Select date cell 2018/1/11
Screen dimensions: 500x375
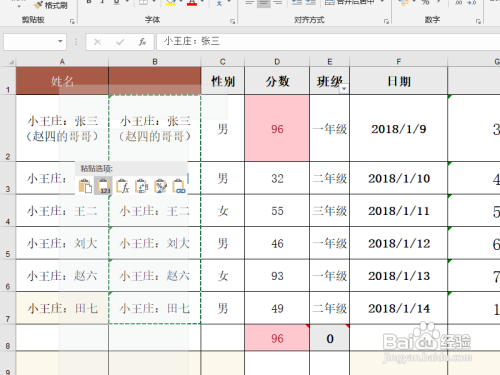pos(399,211)
